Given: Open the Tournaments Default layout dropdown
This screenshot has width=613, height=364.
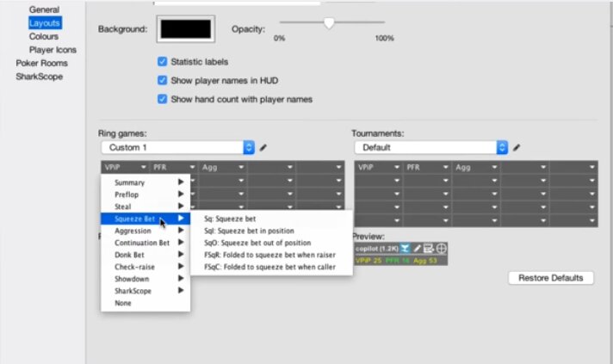Looking at the screenshot, I should 431,148.
